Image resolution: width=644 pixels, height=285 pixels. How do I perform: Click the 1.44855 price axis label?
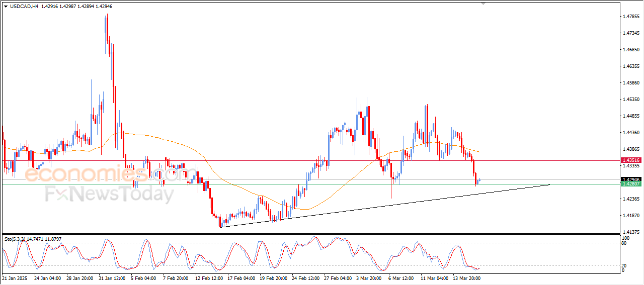[x=631, y=116]
